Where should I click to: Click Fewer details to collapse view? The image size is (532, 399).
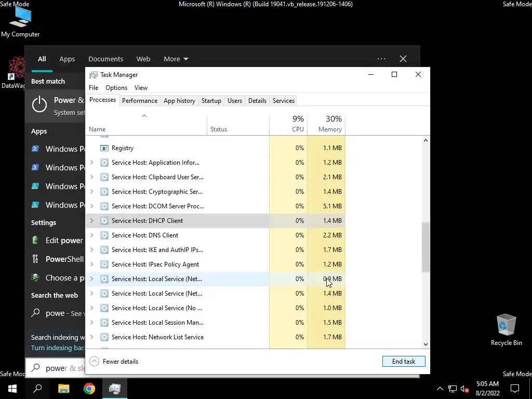coord(114,362)
